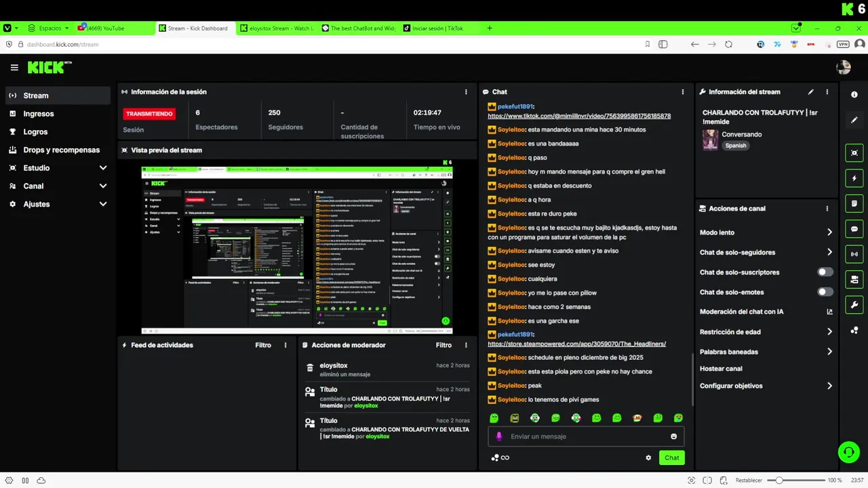Toggle Chat de solo-suscriptores switch
Viewport: 868px width, 488px height.
tap(825, 272)
